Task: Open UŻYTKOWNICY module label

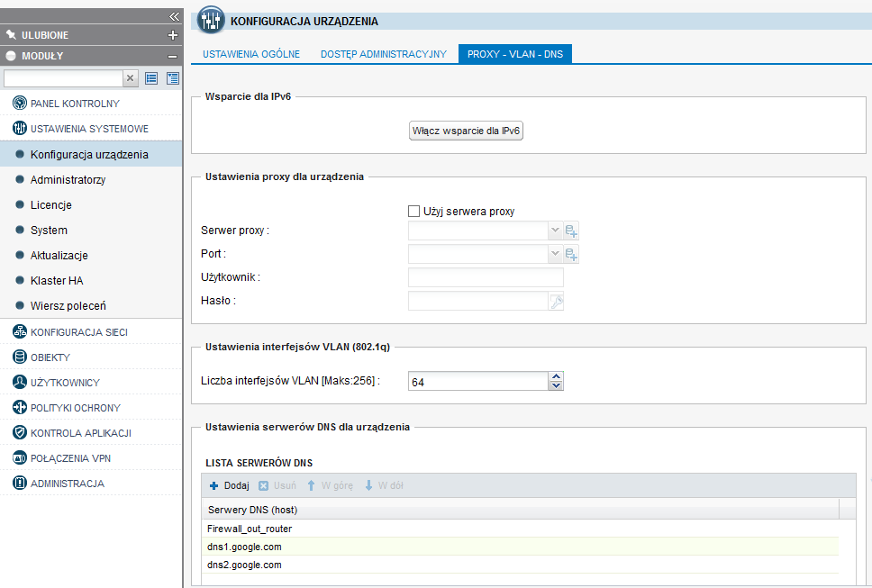Action: point(65,383)
